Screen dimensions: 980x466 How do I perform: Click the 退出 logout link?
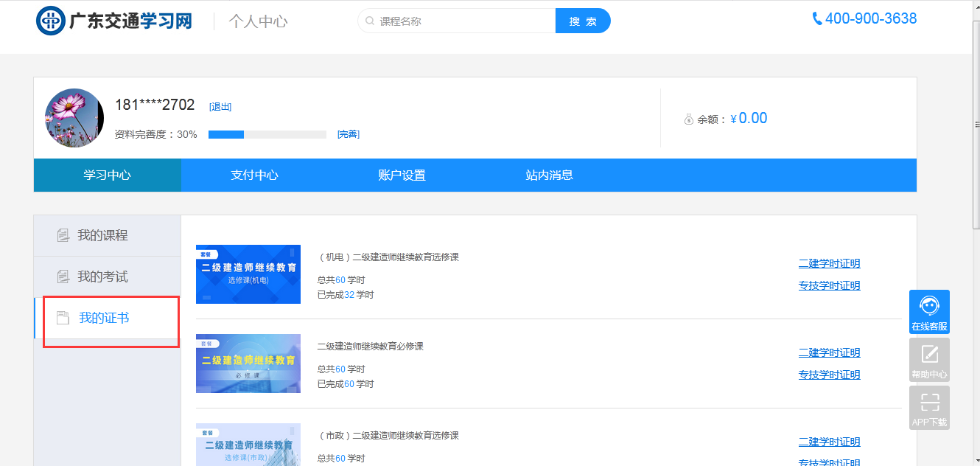(x=220, y=107)
